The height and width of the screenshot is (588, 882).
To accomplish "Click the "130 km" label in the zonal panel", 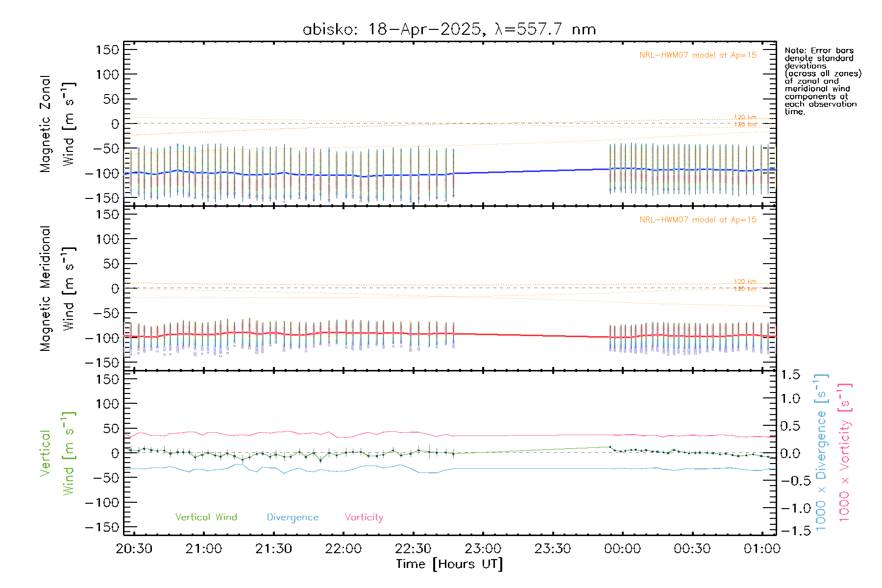I will coord(745,125).
